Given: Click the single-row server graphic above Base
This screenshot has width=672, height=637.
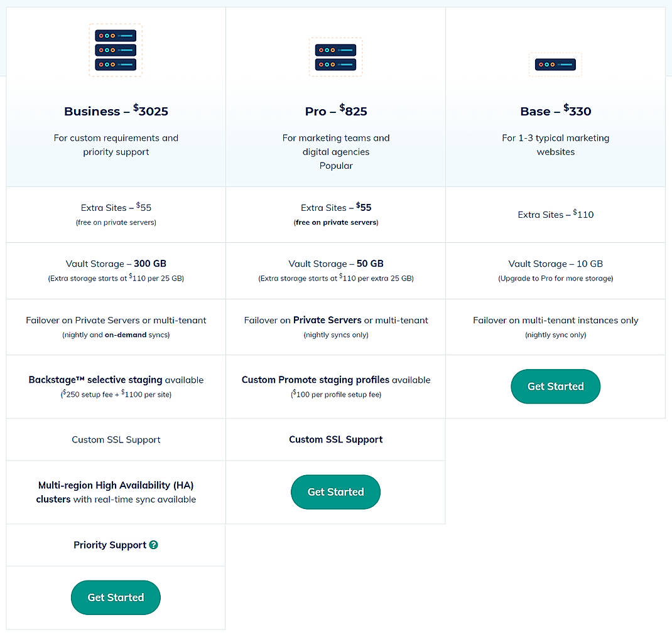Looking at the screenshot, I should 555,64.
